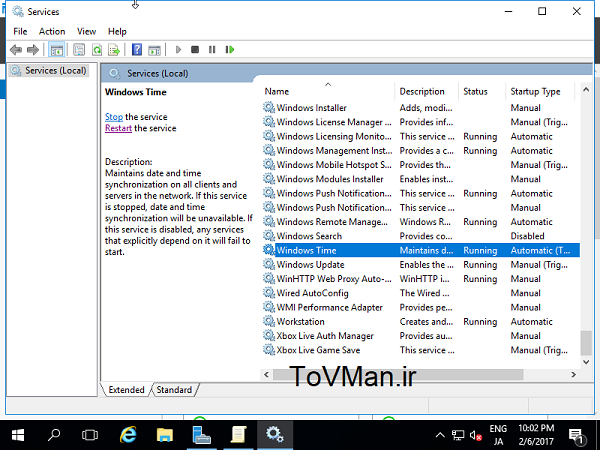Select Wired AutoConfig service gear icon
This screenshot has height=450, width=600.
(269, 293)
